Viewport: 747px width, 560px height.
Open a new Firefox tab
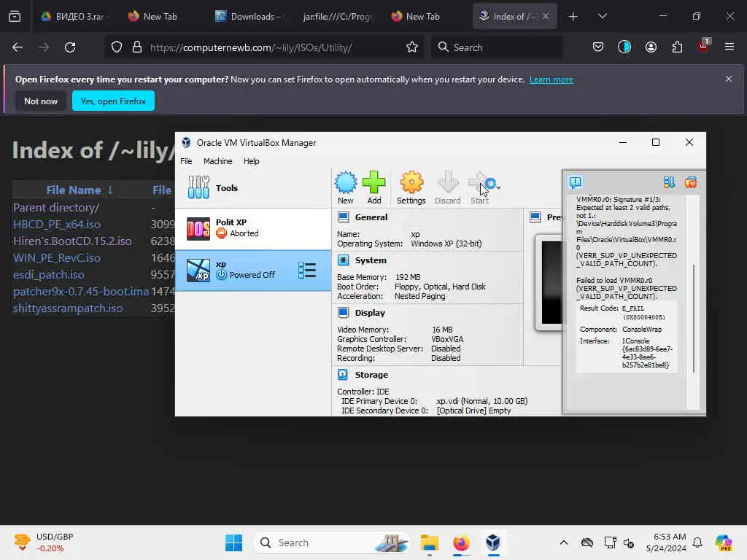tap(573, 17)
